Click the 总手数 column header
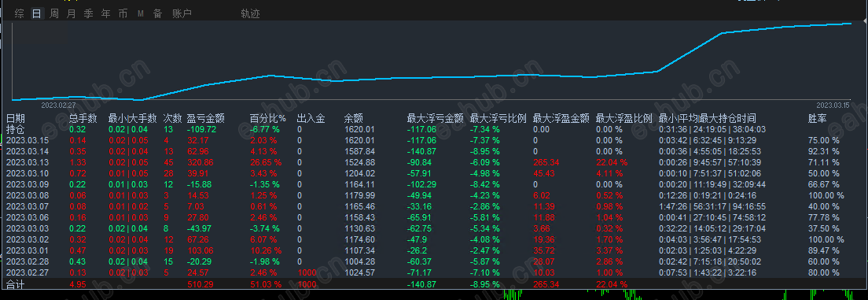Image resolution: width=868 pixels, height=300 pixels. pyautogui.click(x=83, y=118)
